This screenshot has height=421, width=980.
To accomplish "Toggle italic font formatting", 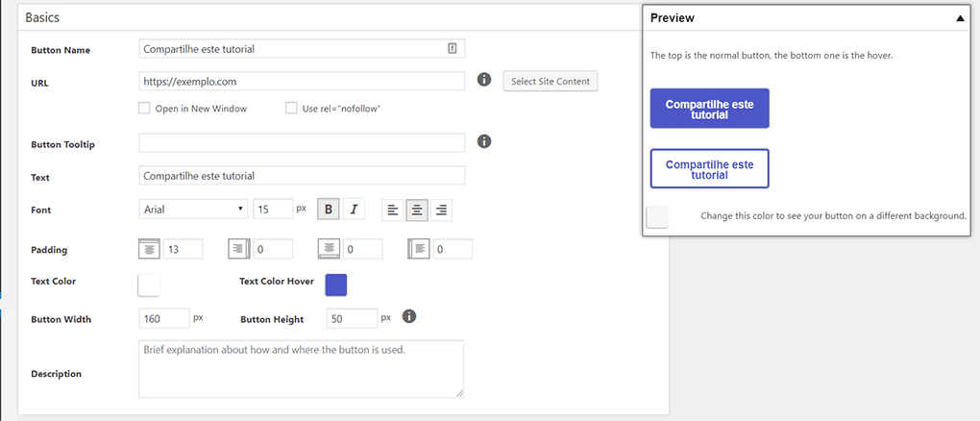I will tap(354, 210).
